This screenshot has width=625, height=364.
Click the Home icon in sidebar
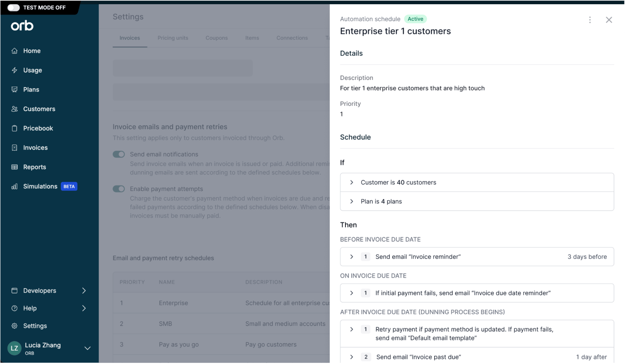tap(14, 51)
